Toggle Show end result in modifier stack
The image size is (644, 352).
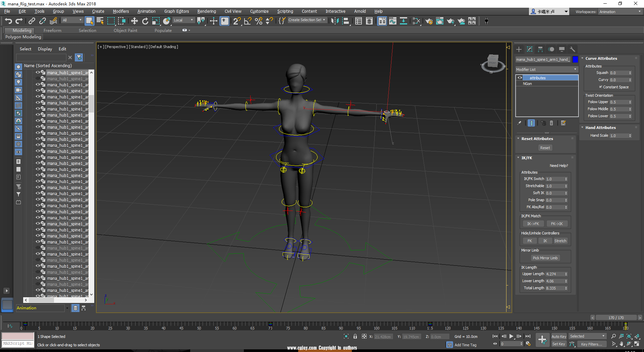coord(531,123)
